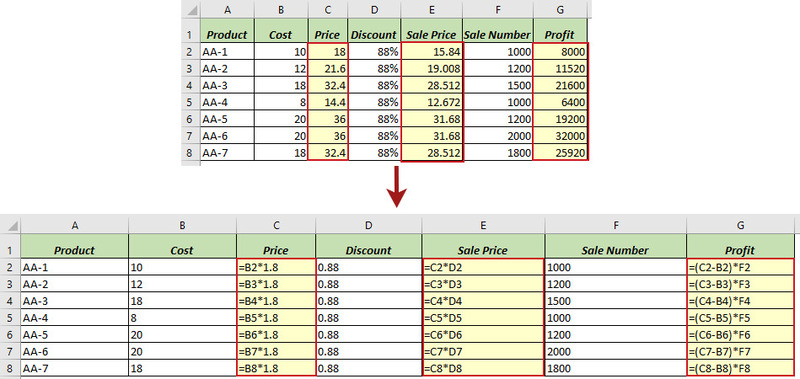Viewport: 800px width, 379px height.
Task: Select product AA-3 cell in lower sheet
Action: pos(74,301)
